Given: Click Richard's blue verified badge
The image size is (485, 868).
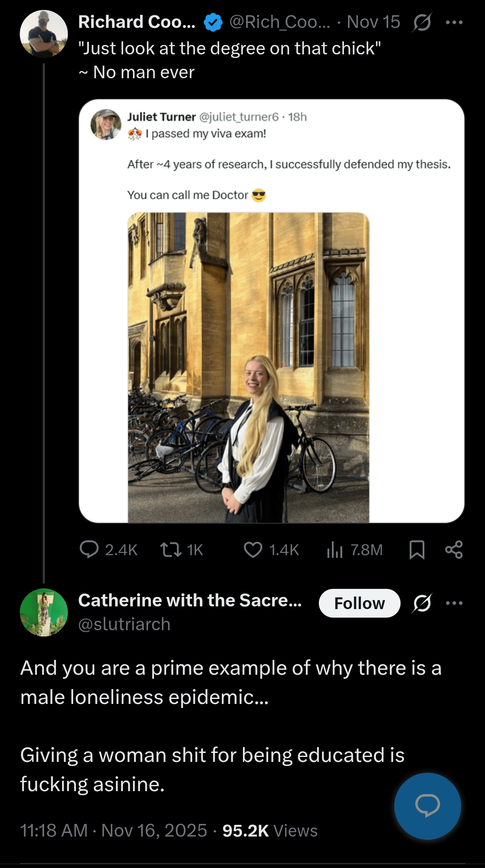Looking at the screenshot, I should (x=213, y=22).
